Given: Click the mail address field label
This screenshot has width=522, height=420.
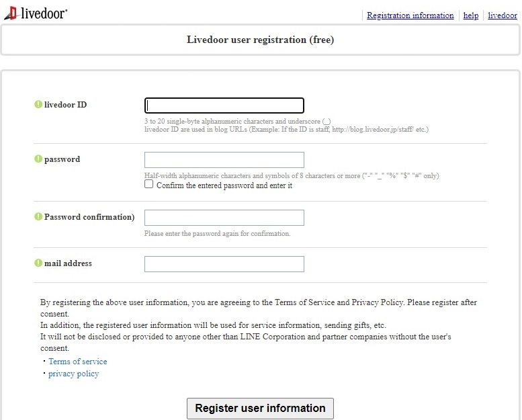Looking at the screenshot, I should pyautogui.click(x=68, y=263).
